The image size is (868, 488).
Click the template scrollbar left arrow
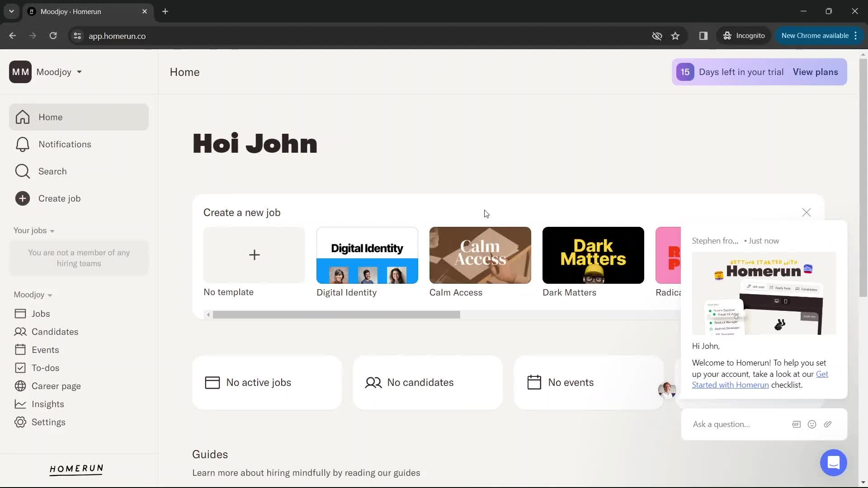pos(208,315)
